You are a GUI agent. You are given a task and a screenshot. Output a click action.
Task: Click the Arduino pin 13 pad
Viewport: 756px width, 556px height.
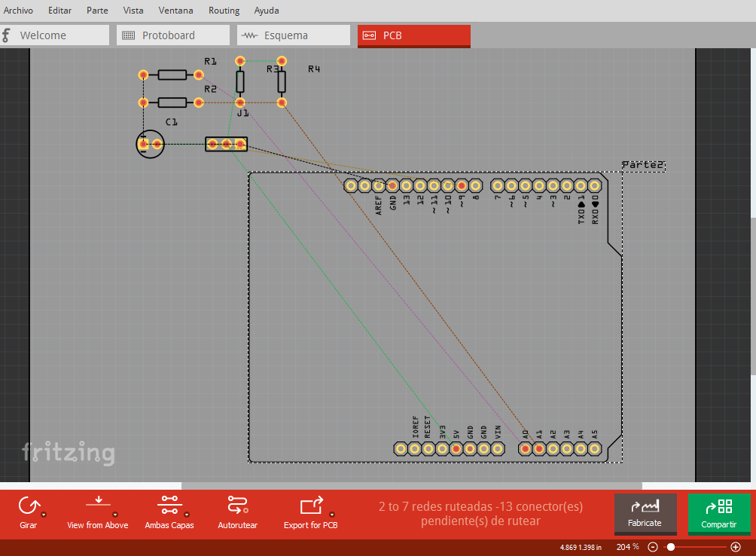tap(407, 185)
